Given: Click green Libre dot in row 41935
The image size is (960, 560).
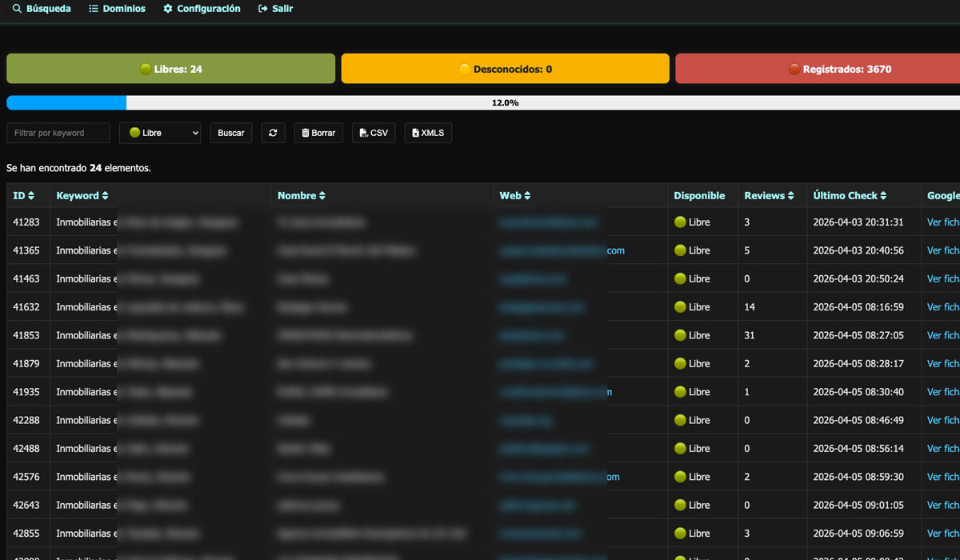Looking at the screenshot, I should (680, 392).
